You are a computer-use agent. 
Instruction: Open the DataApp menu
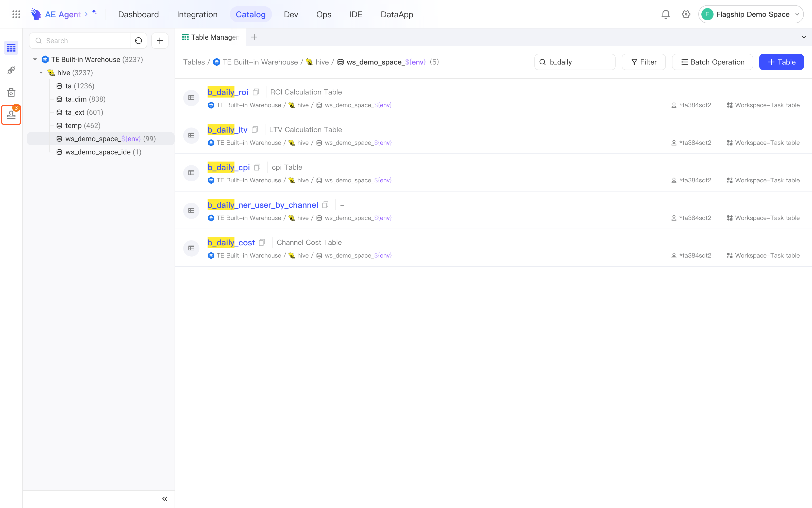click(397, 14)
